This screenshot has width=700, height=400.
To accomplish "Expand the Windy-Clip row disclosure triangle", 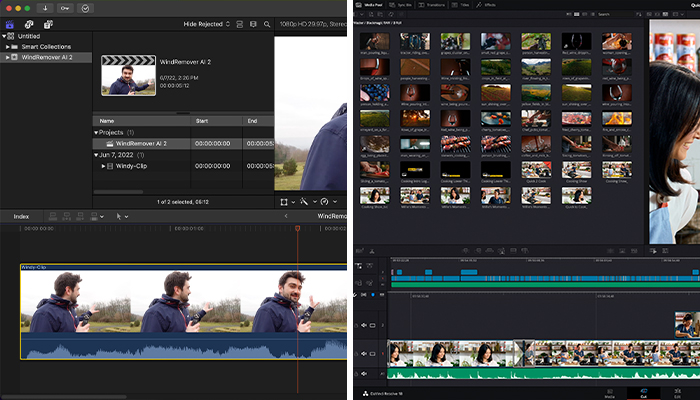I will 103,166.
